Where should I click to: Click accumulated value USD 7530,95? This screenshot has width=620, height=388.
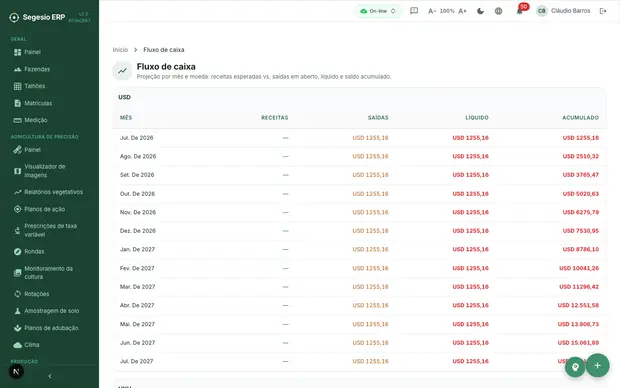(581, 231)
